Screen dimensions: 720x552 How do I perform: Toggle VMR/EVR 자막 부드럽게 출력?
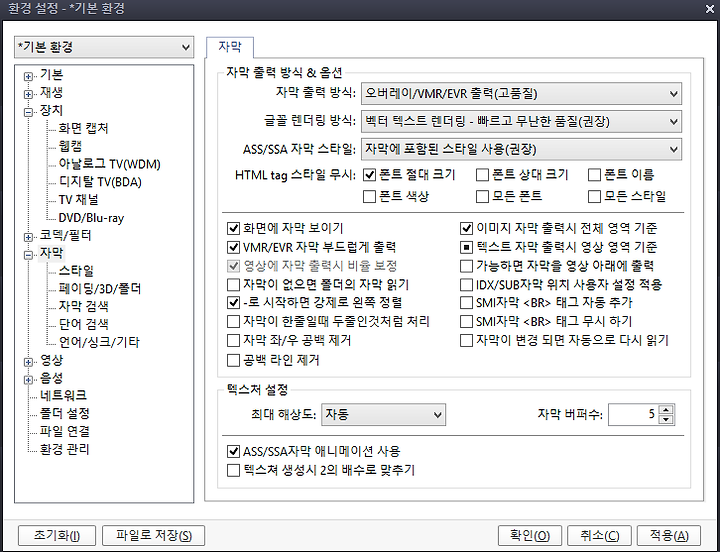pyautogui.click(x=234, y=248)
